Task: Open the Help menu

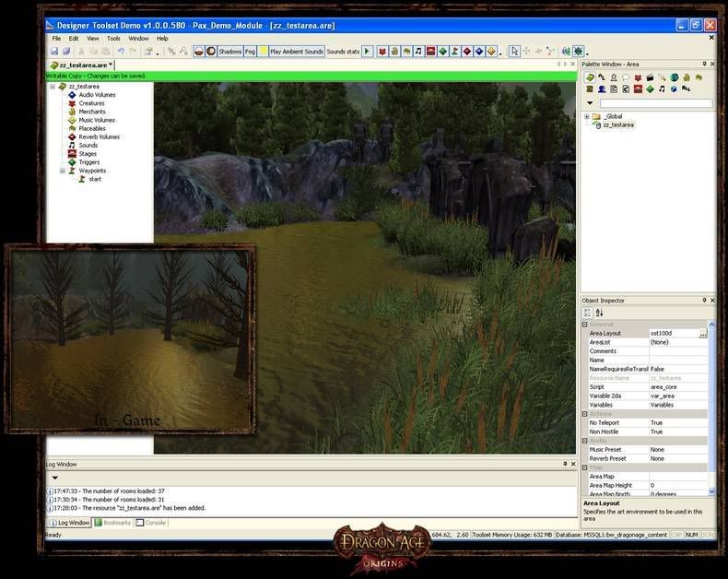Action: [x=162, y=39]
